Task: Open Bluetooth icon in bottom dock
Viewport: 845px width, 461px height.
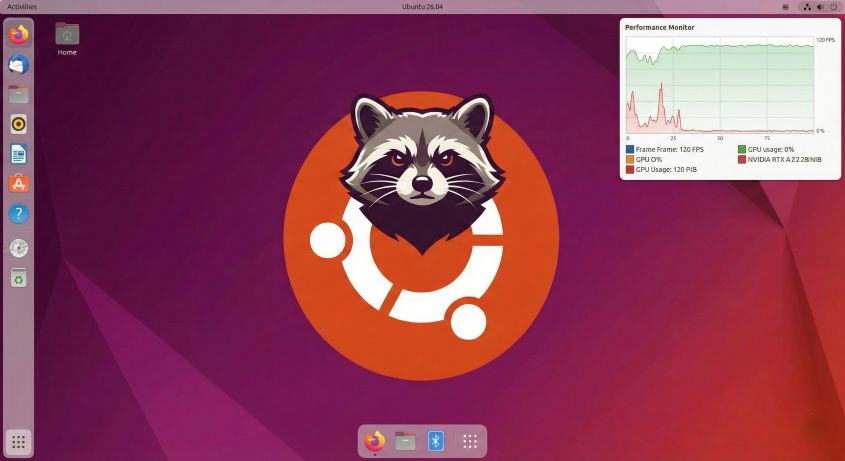Action: (436, 442)
